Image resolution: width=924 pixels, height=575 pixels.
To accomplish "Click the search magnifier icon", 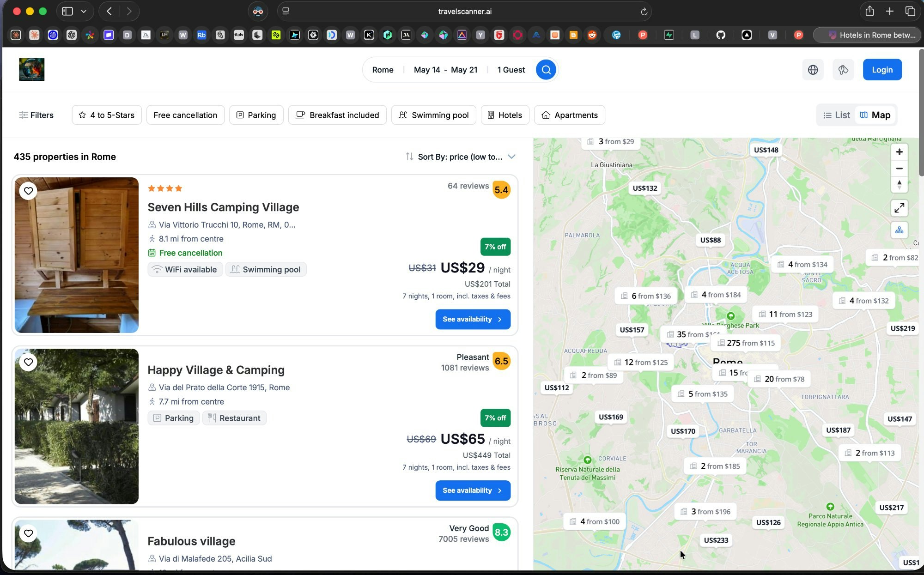I will tap(546, 70).
